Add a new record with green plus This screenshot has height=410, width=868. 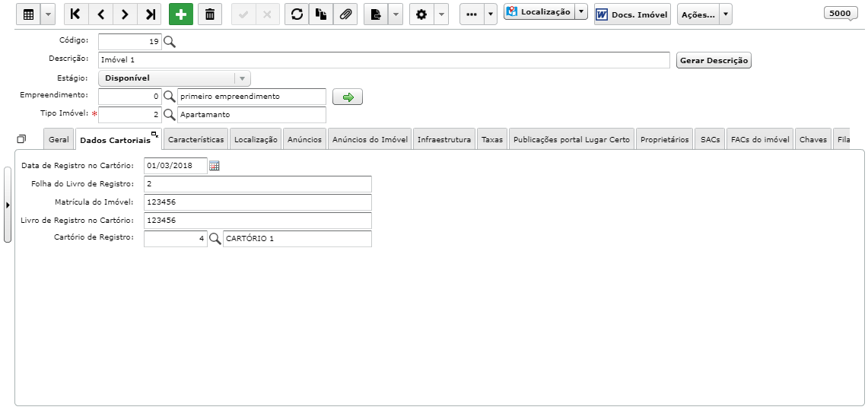181,14
